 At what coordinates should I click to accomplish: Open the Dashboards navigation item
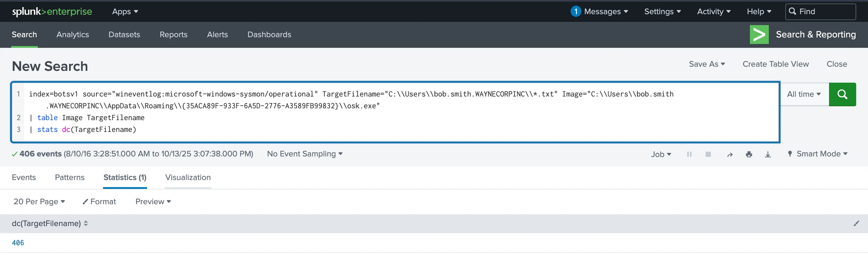269,34
